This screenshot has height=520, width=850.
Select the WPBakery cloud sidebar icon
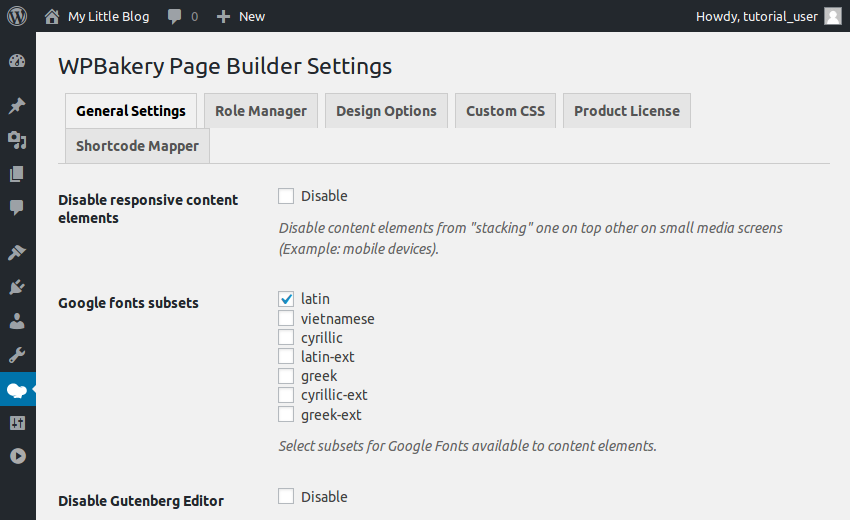pyautogui.click(x=17, y=389)
